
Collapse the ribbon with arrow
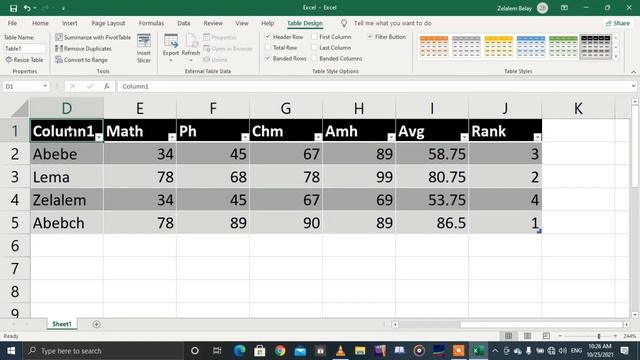[x=633, y=72]
